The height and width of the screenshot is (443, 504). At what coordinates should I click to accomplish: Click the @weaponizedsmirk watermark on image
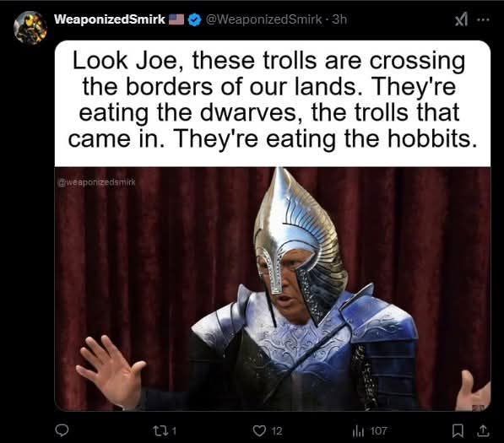tap(96, 182)
